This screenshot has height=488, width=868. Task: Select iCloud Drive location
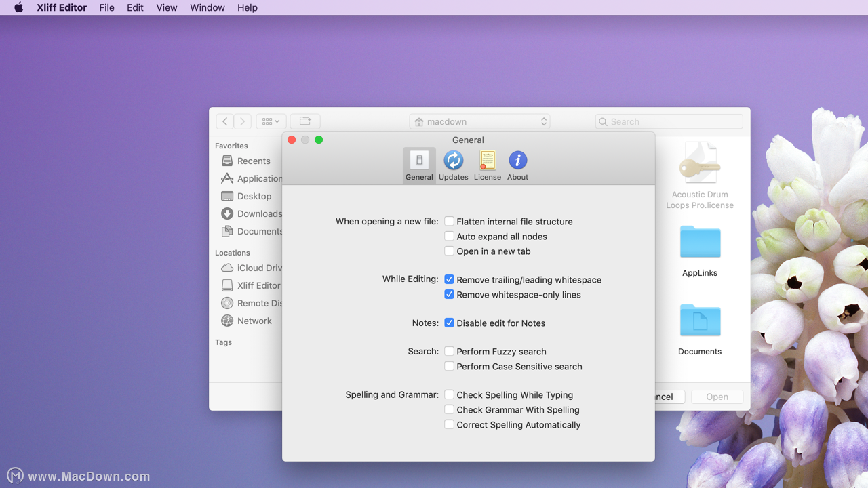[x=251, y=268]
